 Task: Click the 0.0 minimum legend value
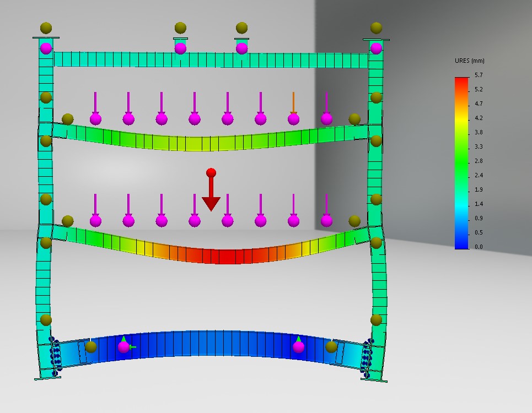coord(478,247)
